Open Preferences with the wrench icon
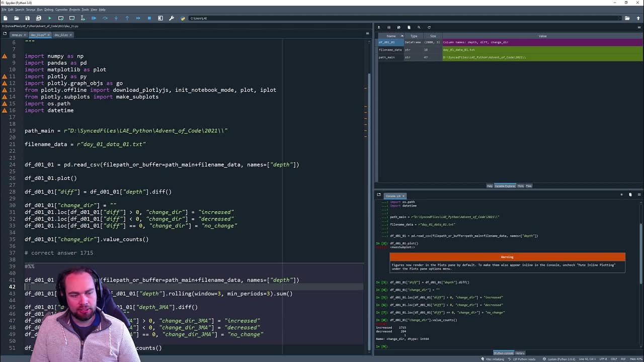The height and width of the screenshot is (362, 644). coord(172,18)
